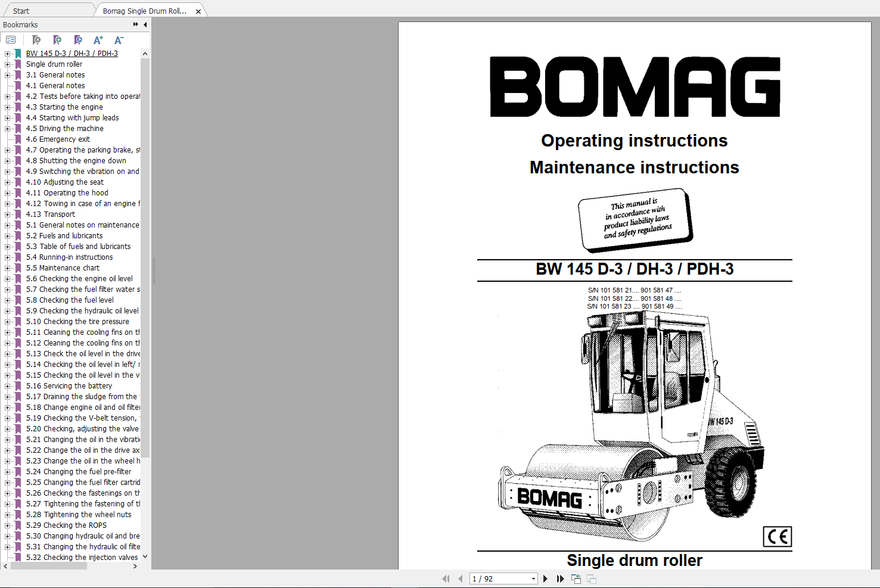The image size is (880, 588).
Task: Decrease bookmark text size with A- icon
Action: (x=119, y=40)
